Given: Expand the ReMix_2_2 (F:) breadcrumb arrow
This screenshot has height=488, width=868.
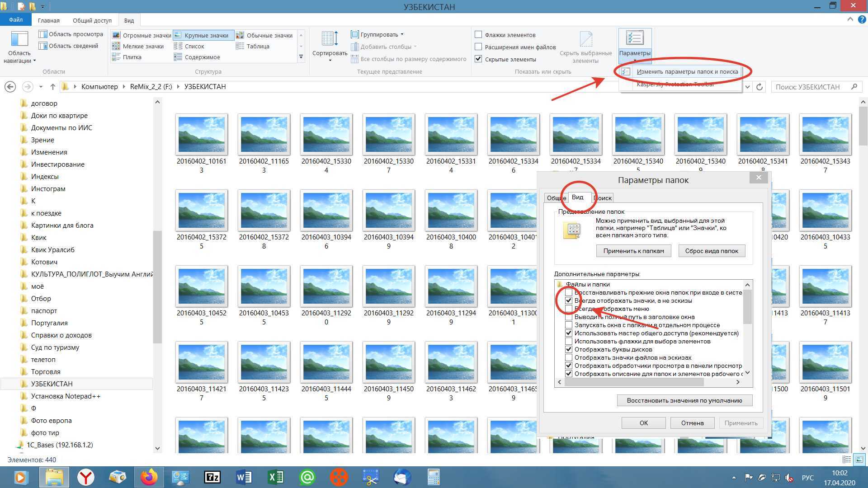Looking at the screenshot, I should [178, 87].
